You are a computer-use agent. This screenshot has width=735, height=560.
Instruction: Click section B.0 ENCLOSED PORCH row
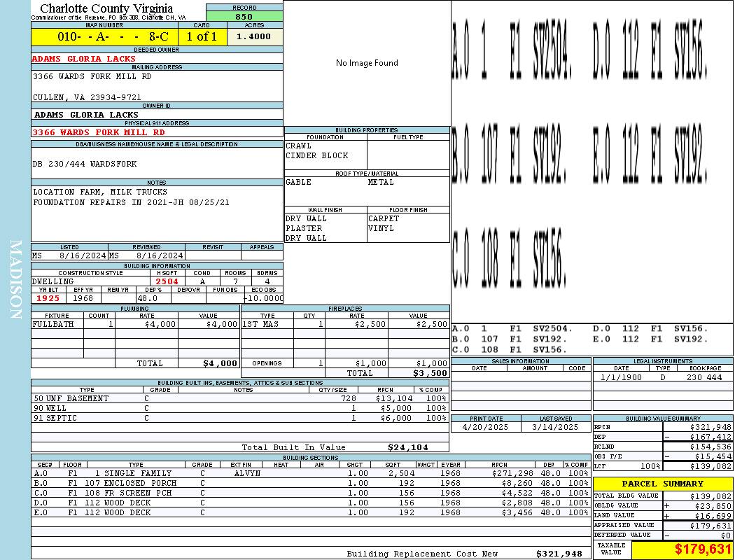coord(311,483)
